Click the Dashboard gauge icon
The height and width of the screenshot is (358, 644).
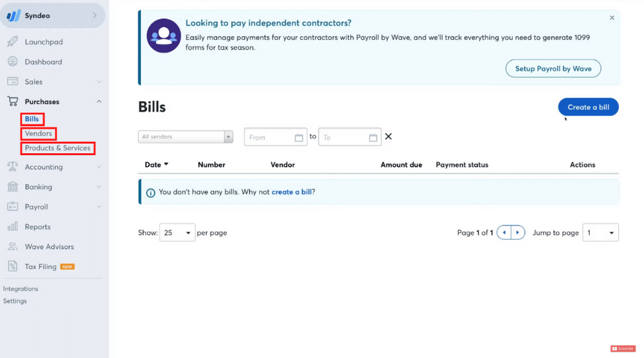pos(13,62)
